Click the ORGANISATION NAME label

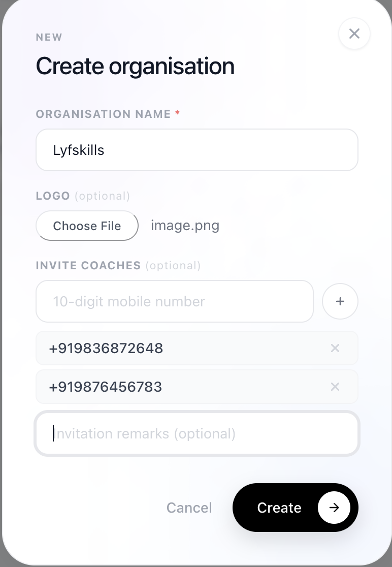(103, 114)
